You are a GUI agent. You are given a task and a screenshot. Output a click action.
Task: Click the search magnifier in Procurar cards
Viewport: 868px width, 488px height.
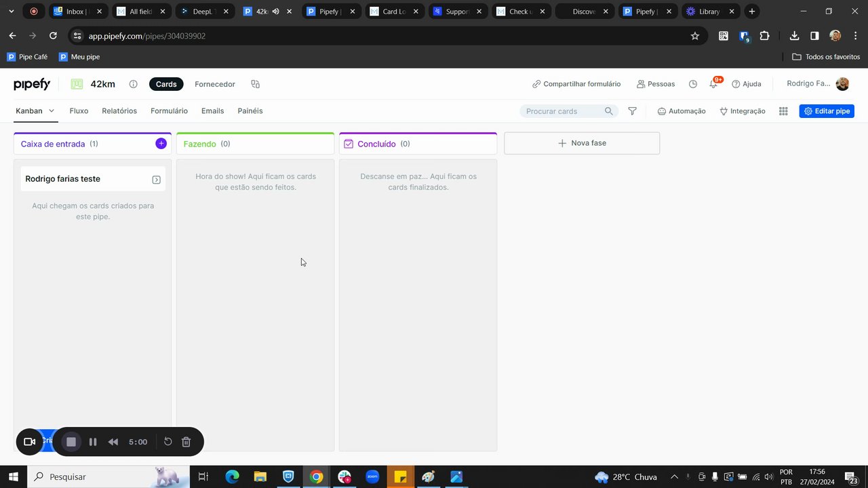click(x=608, y=111)
